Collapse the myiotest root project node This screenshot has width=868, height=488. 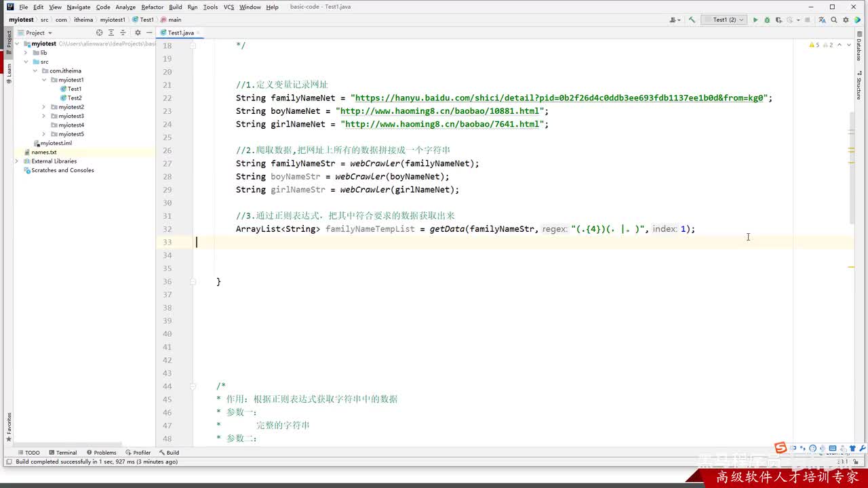pos(18,43)
